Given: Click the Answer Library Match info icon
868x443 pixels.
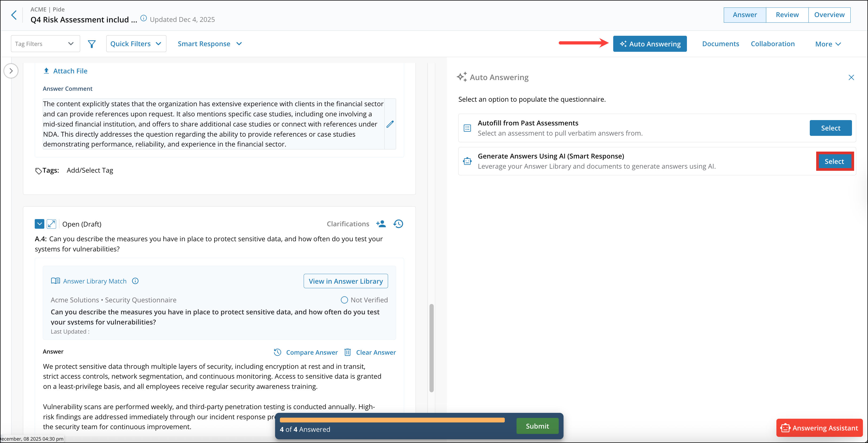Looking at the screenshot, I should pyautogui.click(x=135, y=281).
